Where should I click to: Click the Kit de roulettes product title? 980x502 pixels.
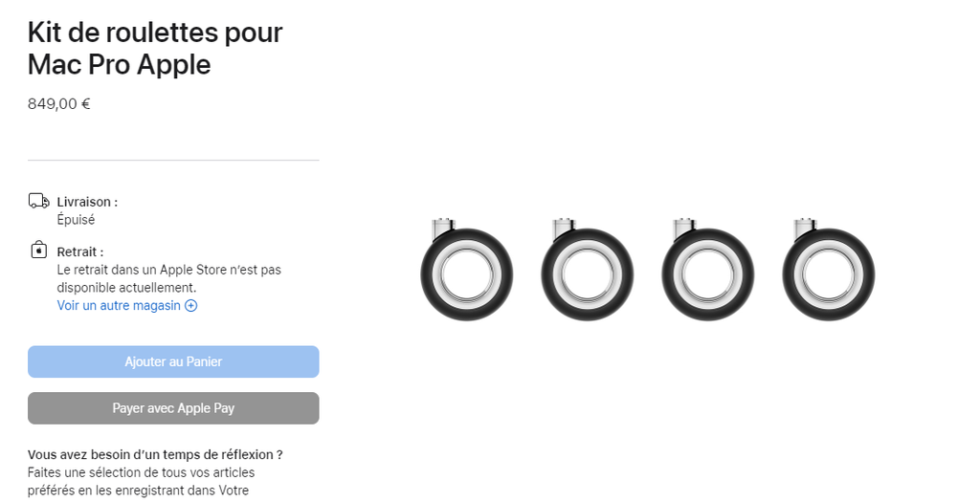point(155,49)
